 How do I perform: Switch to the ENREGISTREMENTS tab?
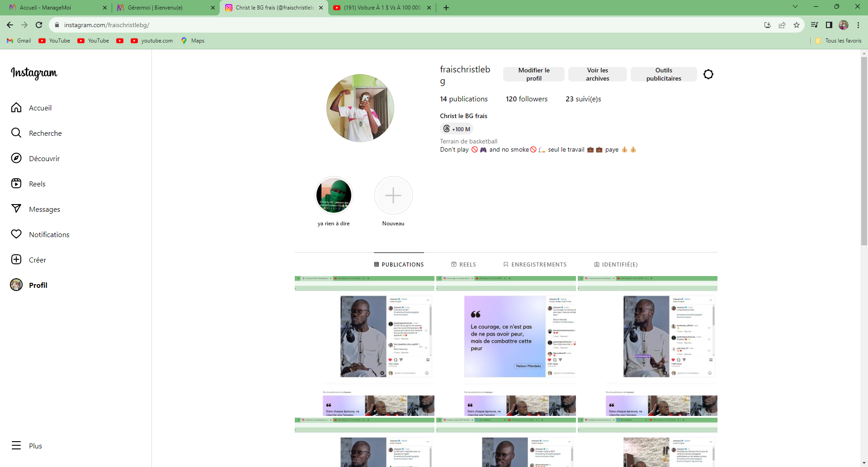coord(535,265)
